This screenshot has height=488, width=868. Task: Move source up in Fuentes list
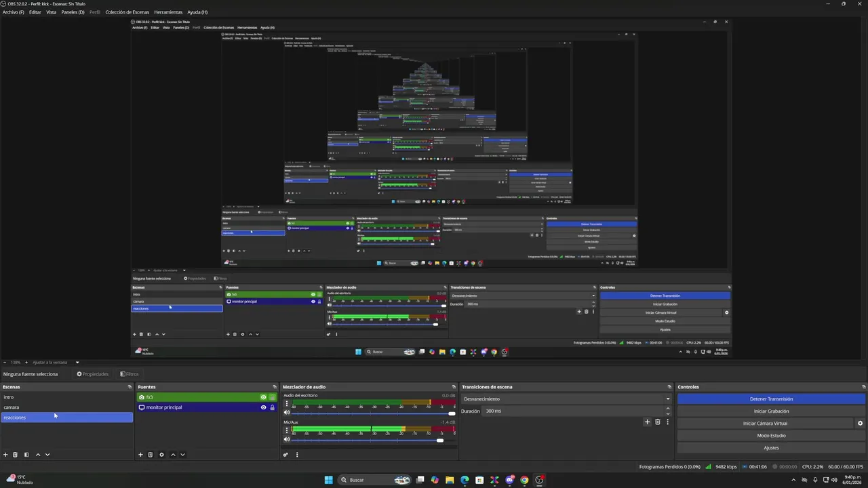click(173, 455)
